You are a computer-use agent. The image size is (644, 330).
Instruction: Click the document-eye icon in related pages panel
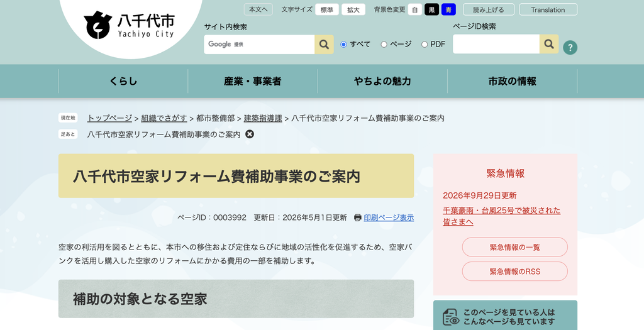(x=451, y=317)
